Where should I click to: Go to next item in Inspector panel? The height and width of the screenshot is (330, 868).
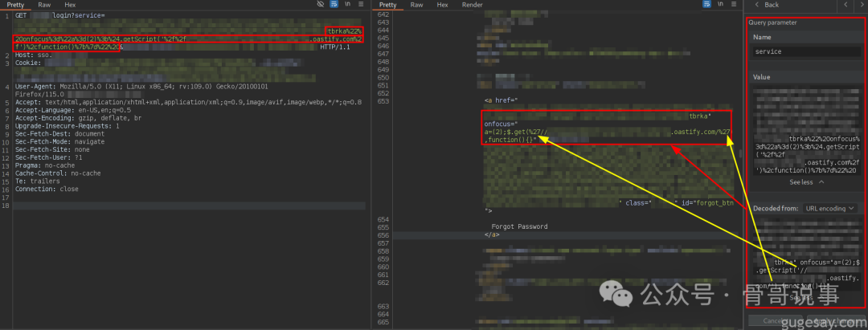[861, 5]
